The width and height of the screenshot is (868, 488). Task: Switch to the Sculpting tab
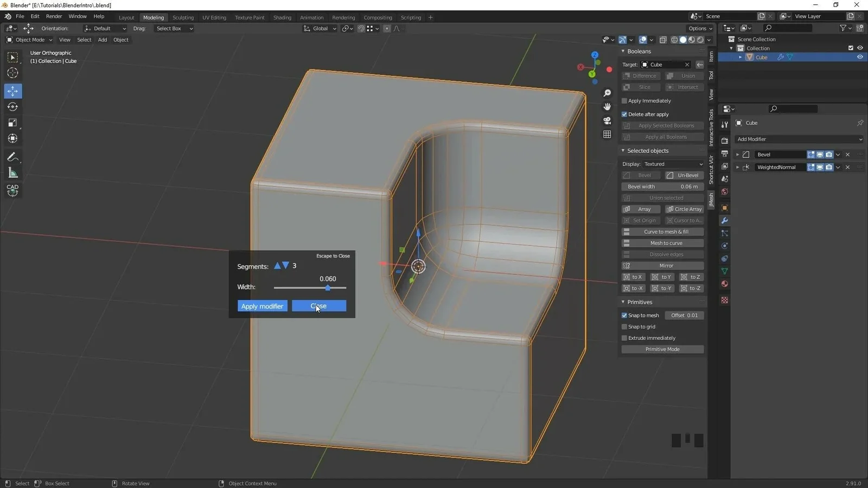183,17
